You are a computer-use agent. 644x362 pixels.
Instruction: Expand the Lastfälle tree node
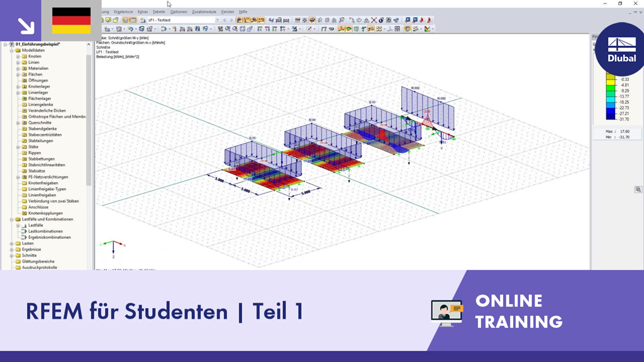click(x=18, y=226)
